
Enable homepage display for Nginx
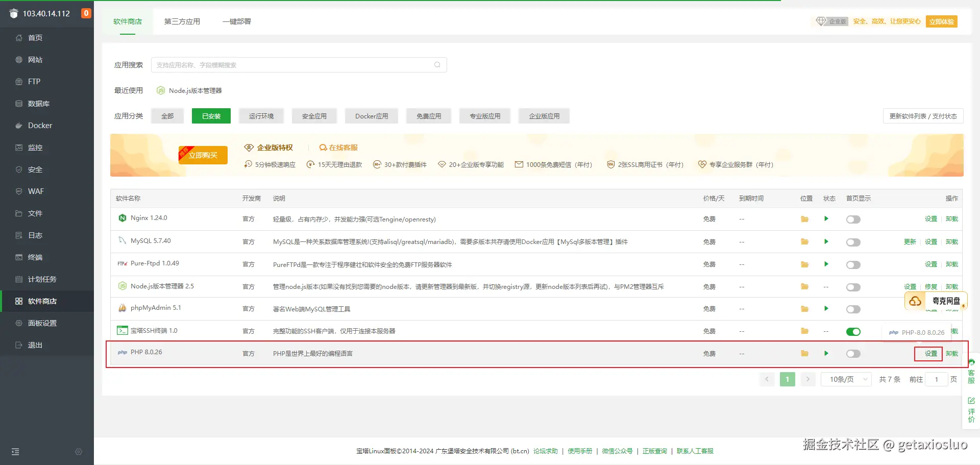coord(853,219)
